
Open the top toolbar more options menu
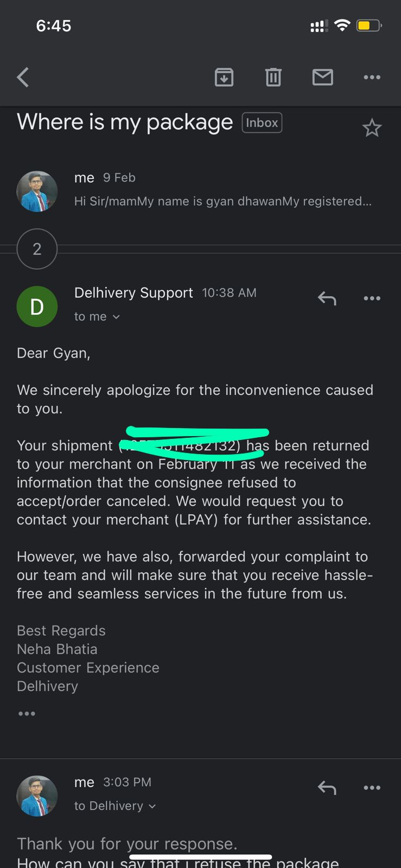pyautogui.click(x=372, y=78)
